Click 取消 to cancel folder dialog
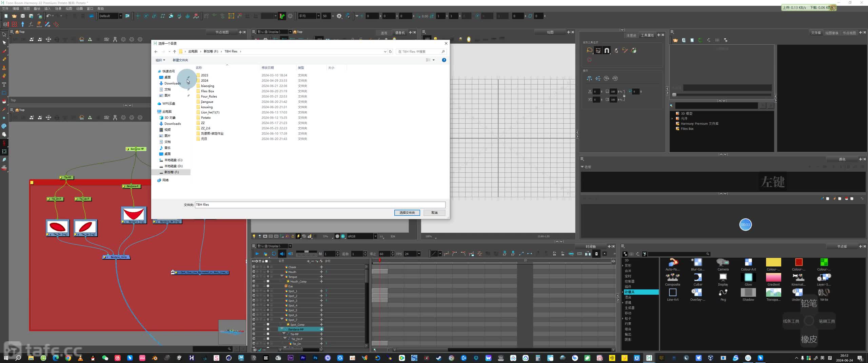The image size is (868, 363). (x=434, y=213)
